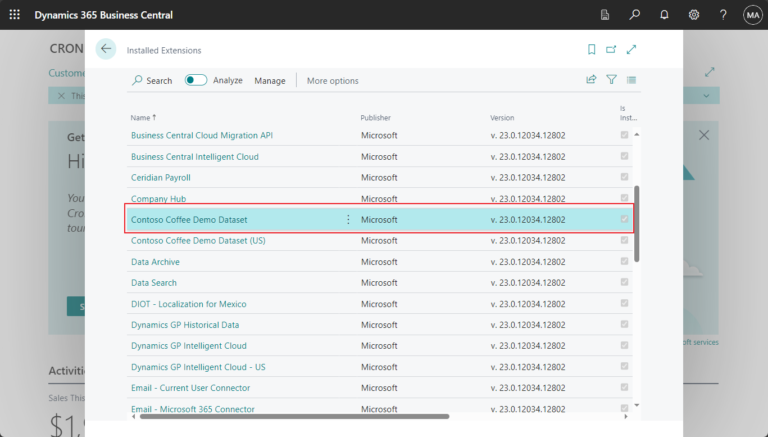The width and height of the screenshot is (768, 437).
Task: Click the back arrow on Installed Extensions
Action: [106, 49]
